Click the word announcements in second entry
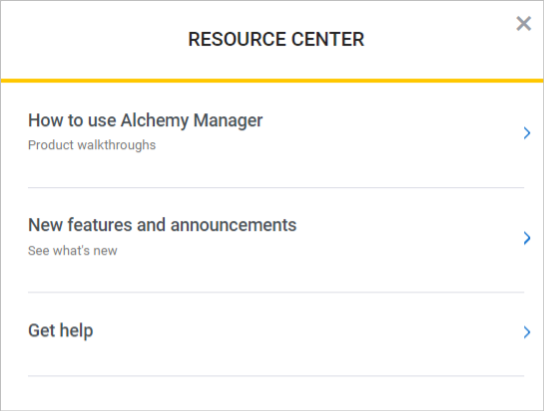The height and width of the screenshot is (413, 545). point(233,225)
